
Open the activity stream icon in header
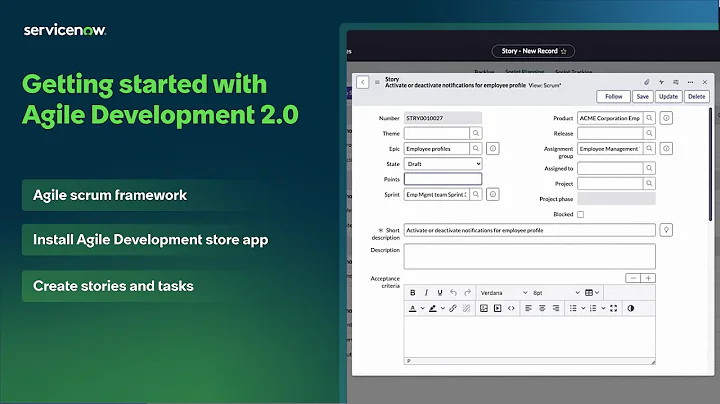pyautogui.click(x=661, y=82)
